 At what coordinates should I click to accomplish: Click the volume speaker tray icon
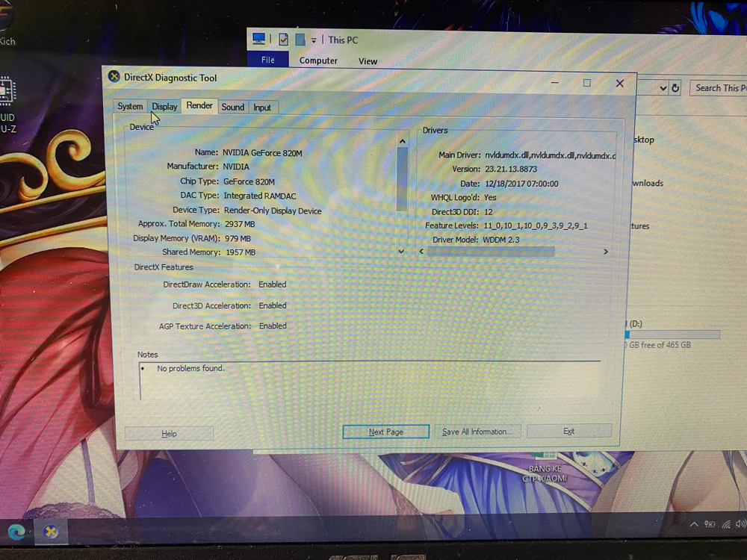(x=741, y=524)
